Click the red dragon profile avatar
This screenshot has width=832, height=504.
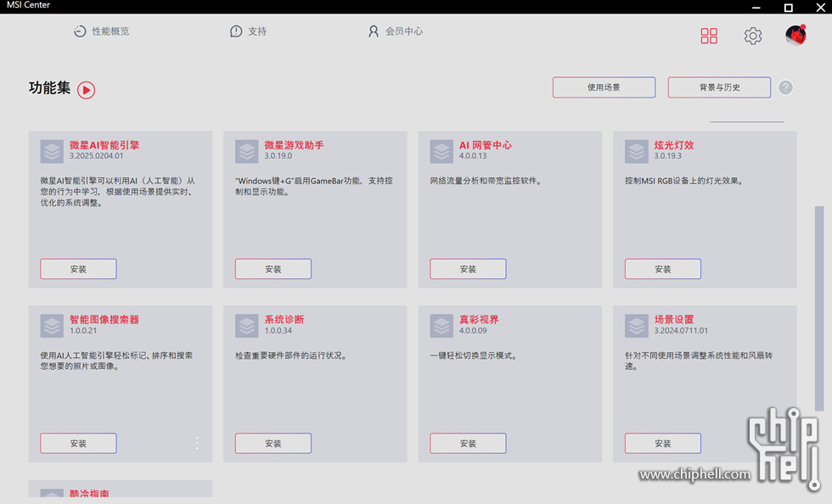(795, 36)
